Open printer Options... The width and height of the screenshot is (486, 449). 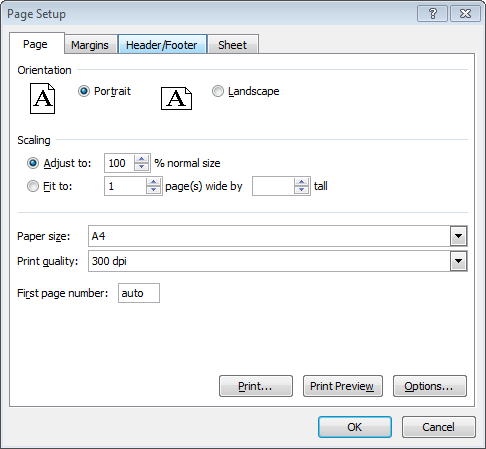click(429, 386)
